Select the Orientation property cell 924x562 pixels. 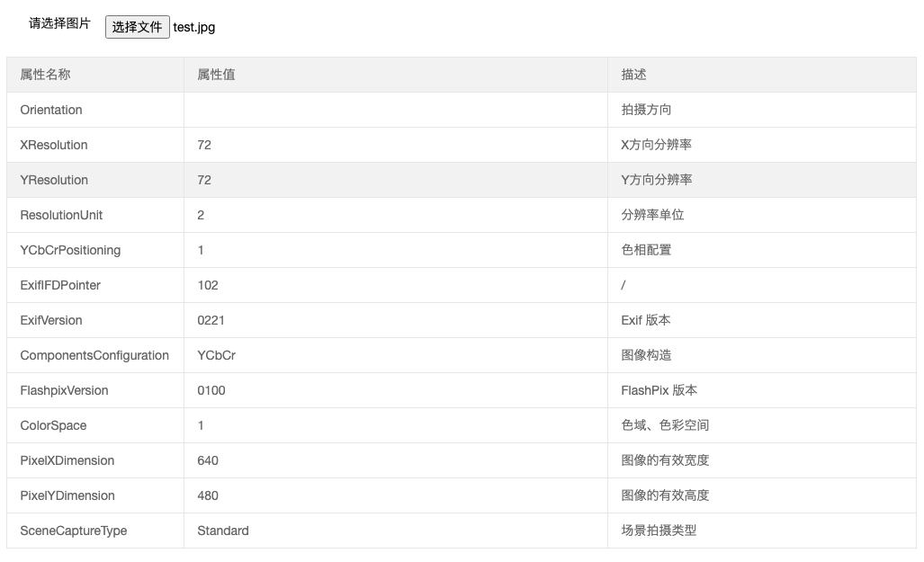[51, 110]
